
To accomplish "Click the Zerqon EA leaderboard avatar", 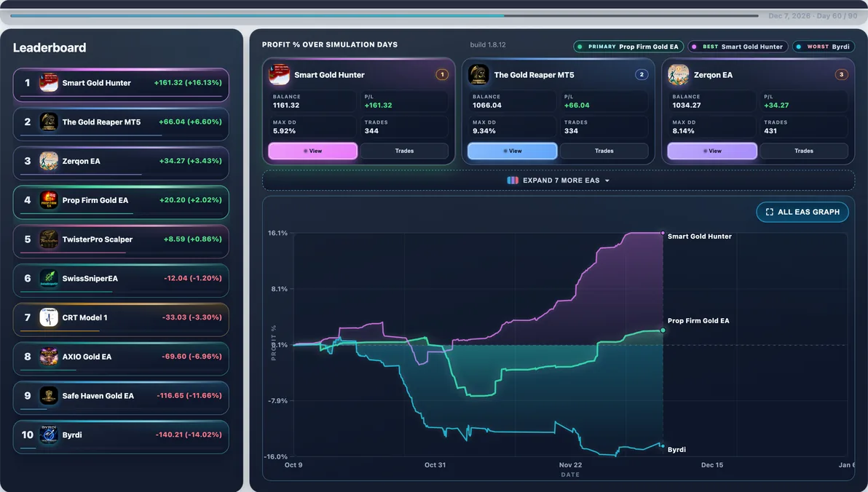I will coord(49,161).
